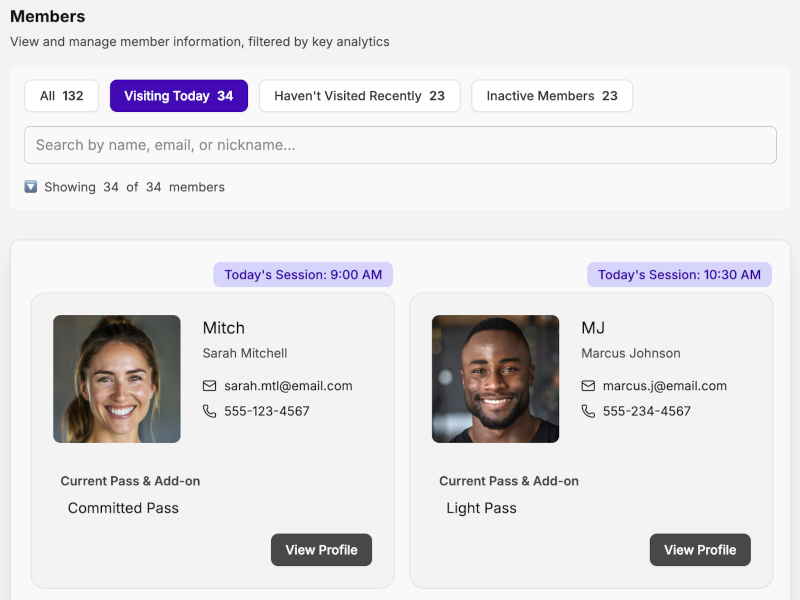
Task: Select the Inactive Members filter
Action: (551, 95)
